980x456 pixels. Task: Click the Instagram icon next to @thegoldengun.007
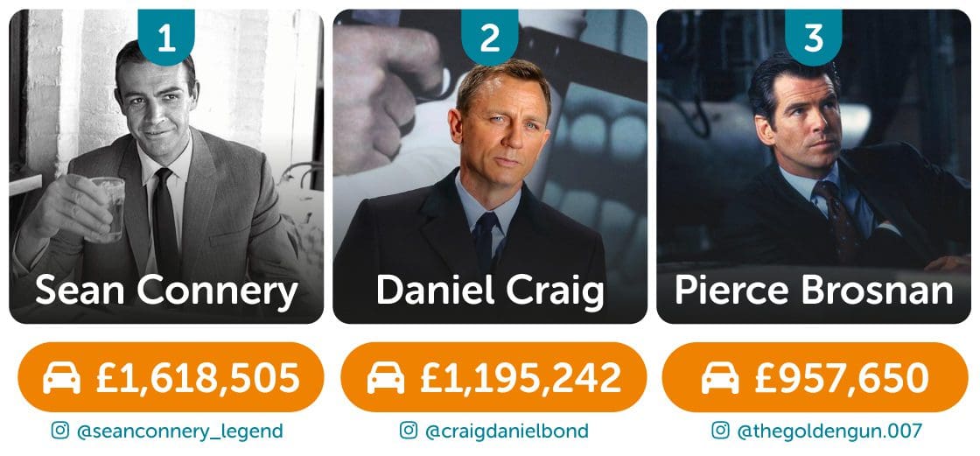click(x=720, y=430)
